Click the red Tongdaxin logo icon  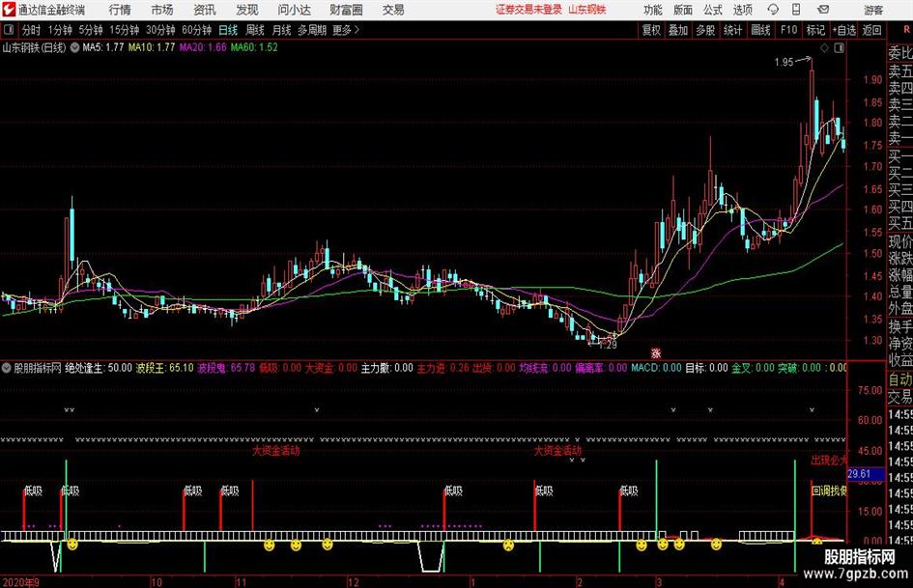pos(8,10)
